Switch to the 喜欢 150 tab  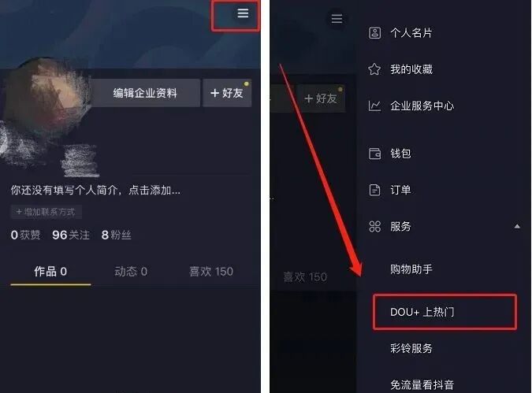(211, 271)
